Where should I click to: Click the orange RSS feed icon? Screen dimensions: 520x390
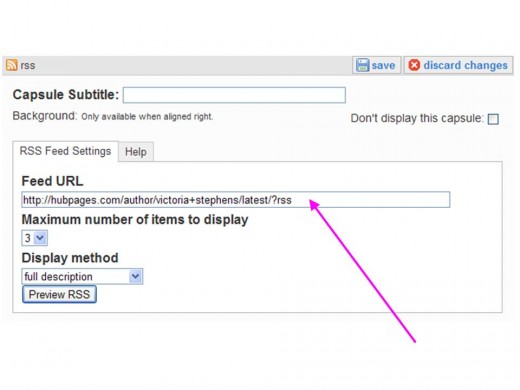[12, 65]
